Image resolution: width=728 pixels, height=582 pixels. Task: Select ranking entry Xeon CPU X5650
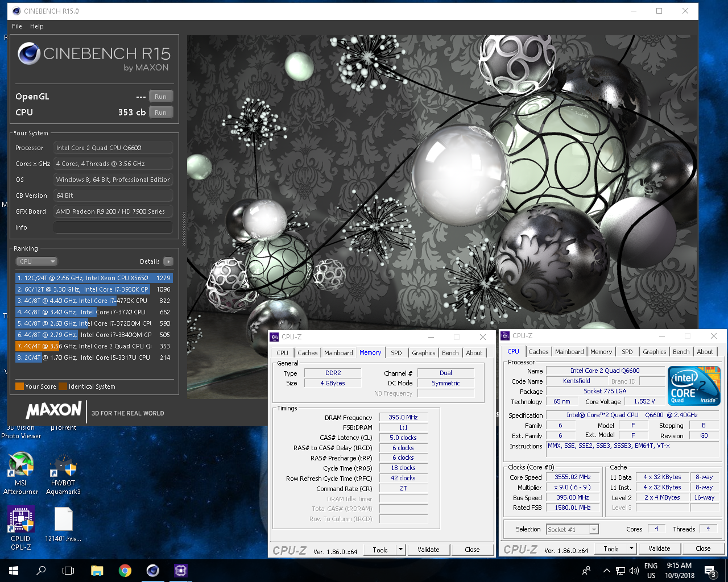pyautogui.click(x=94, y=278)
